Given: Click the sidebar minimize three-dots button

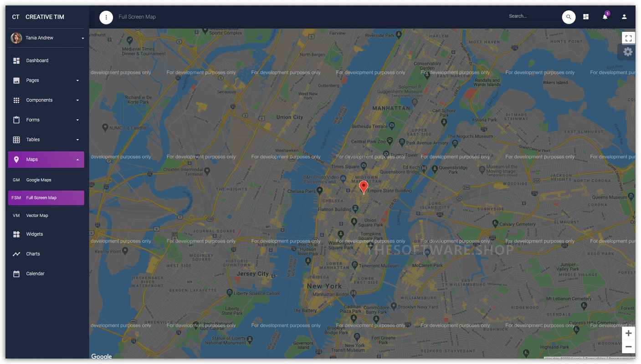Looking at the screenshot, I should point(106,17).
